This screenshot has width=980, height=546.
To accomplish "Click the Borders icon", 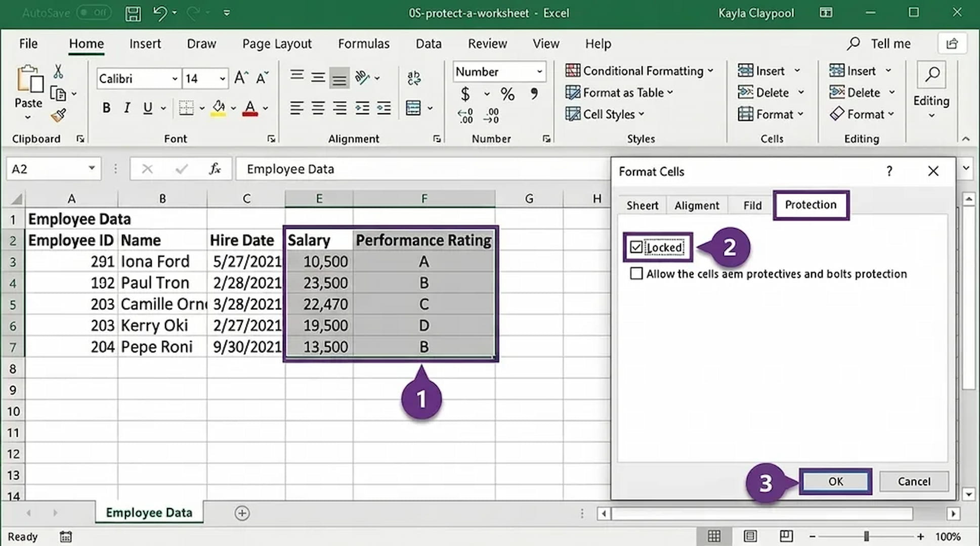I will pyautogui.click(x=186, y=108).
